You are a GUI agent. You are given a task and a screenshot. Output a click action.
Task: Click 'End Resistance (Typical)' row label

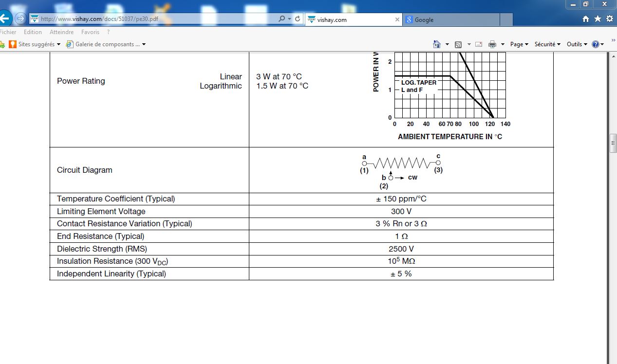click(101, 236)
